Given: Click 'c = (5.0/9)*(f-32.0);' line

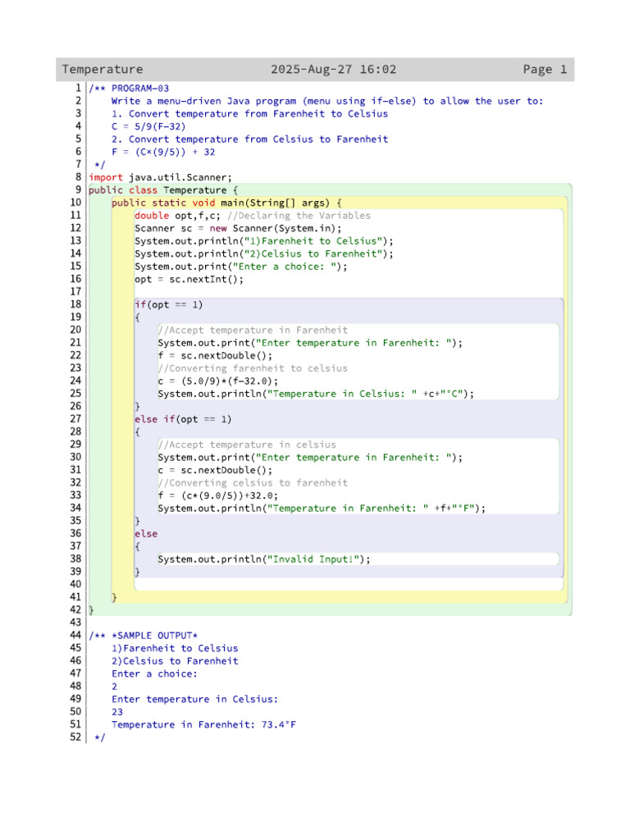Looking at the screenshot, I should [218, 381].
